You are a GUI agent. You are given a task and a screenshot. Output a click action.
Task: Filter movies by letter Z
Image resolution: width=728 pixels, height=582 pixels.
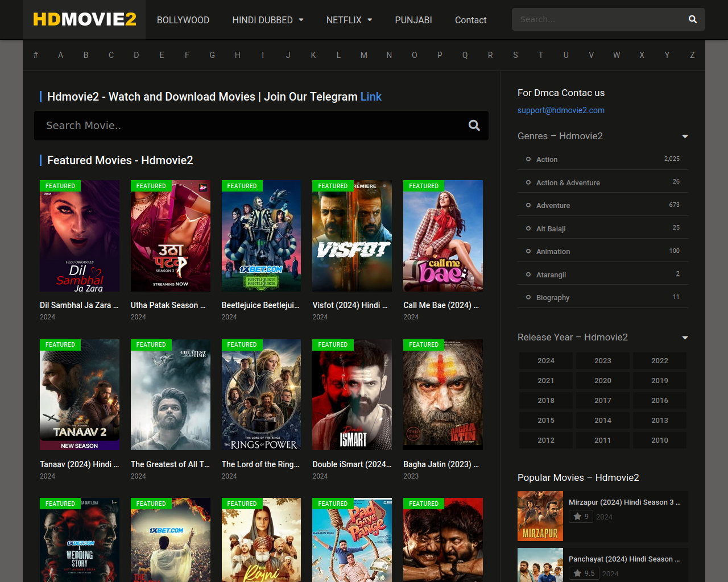pyautogui.click(x=692, y=55)
